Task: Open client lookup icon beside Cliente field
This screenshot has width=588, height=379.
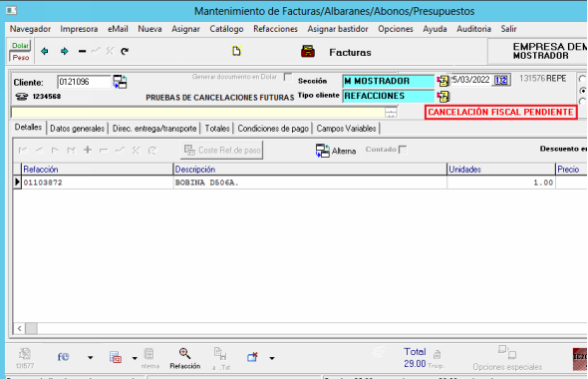Action: point(120,82)
